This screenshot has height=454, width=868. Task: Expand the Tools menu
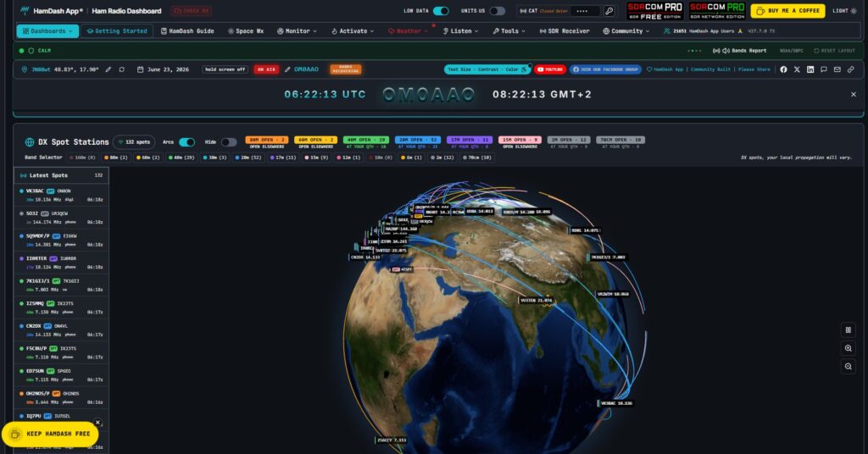coord(509,31)
